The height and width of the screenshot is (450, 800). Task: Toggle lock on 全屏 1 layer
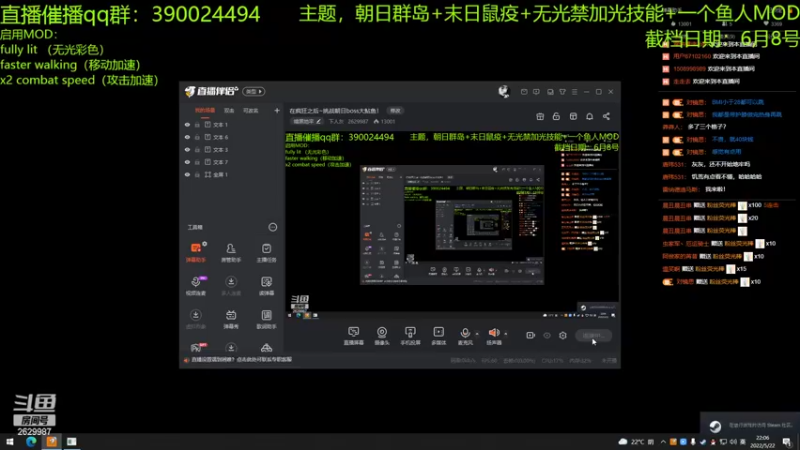[197, 174]
